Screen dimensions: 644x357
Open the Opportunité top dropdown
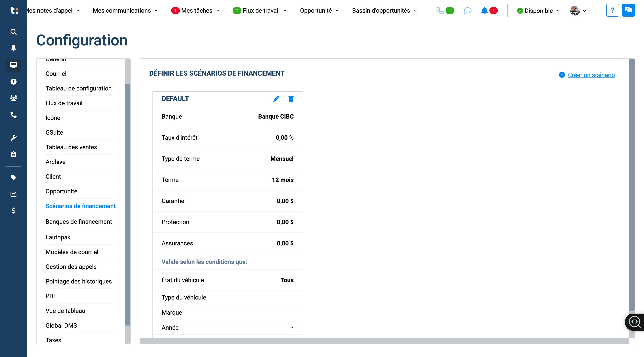point(319,11)
